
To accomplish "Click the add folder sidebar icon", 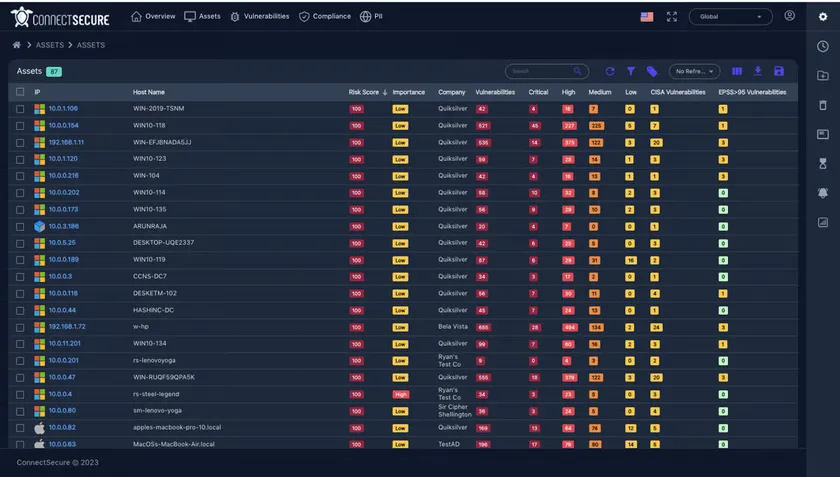I will [823, 76].
